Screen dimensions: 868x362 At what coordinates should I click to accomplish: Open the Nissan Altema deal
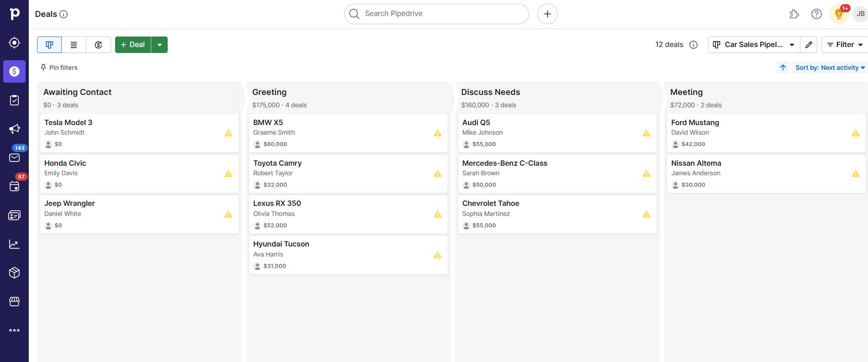point(766,173)
